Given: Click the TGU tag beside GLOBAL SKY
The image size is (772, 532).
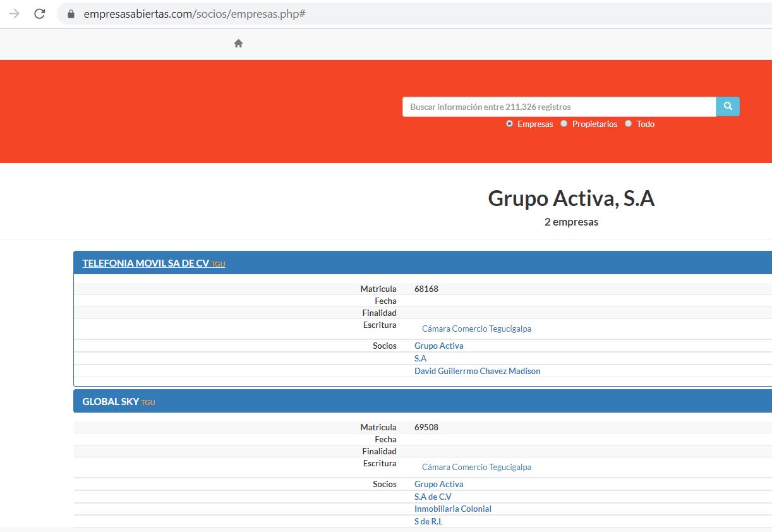Looking at the screenshot, I should 148,402.
